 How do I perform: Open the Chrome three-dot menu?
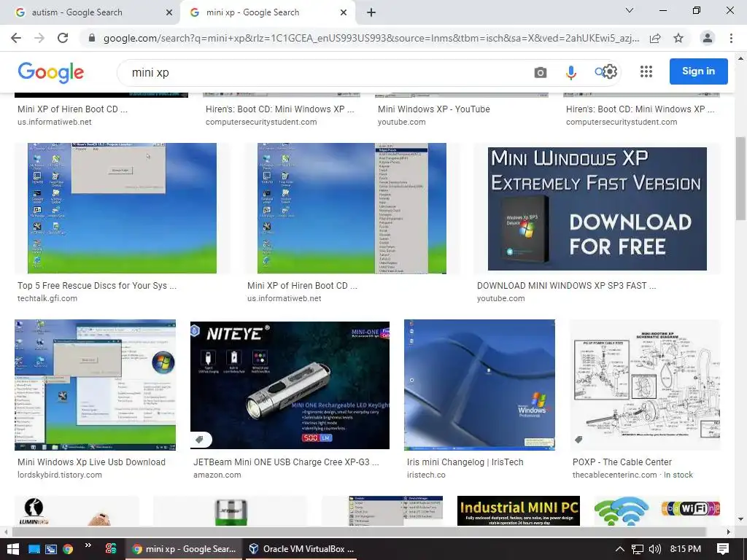pyautogui.click(x=731, y=38)
